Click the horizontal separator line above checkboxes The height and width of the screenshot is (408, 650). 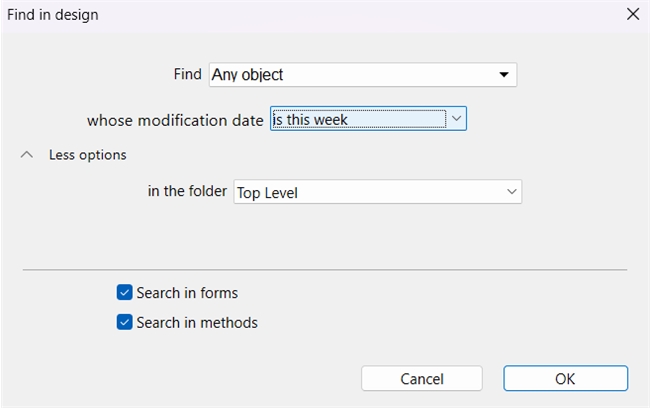325,269
